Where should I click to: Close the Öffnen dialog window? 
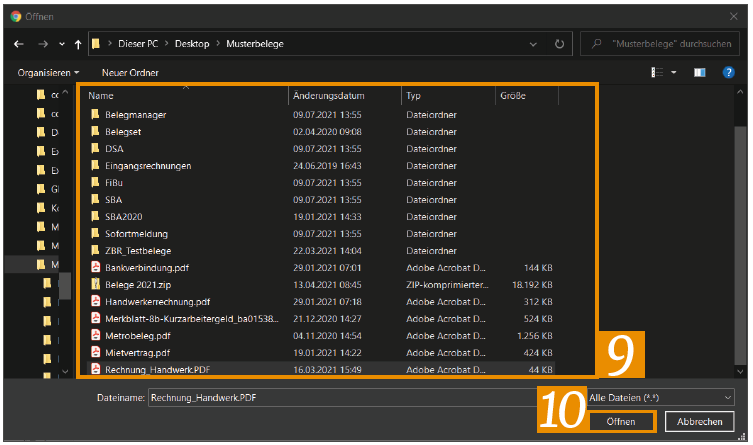pos(733,16)
